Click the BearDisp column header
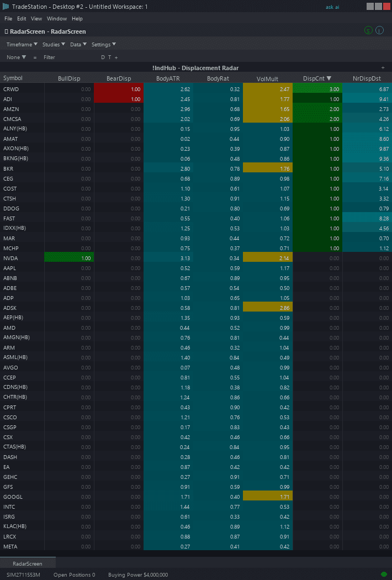The height and width of the screenshot is (580, 392). (119, 78)
